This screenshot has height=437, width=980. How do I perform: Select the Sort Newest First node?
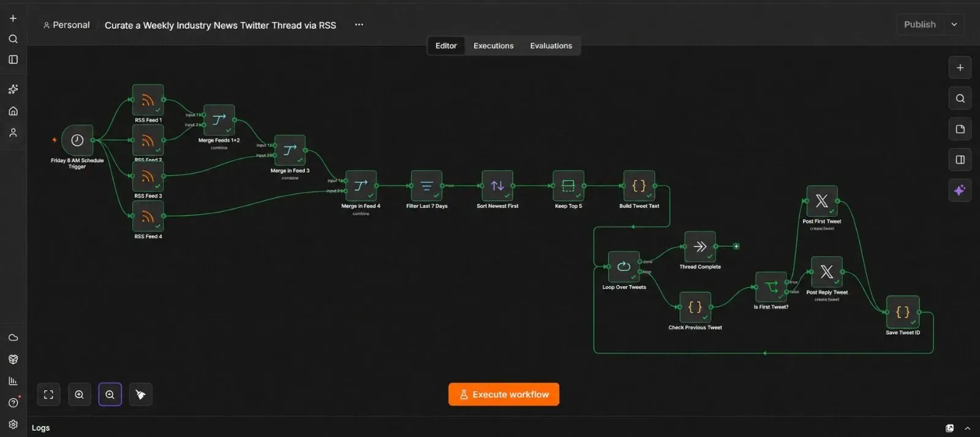click(497, 186)
